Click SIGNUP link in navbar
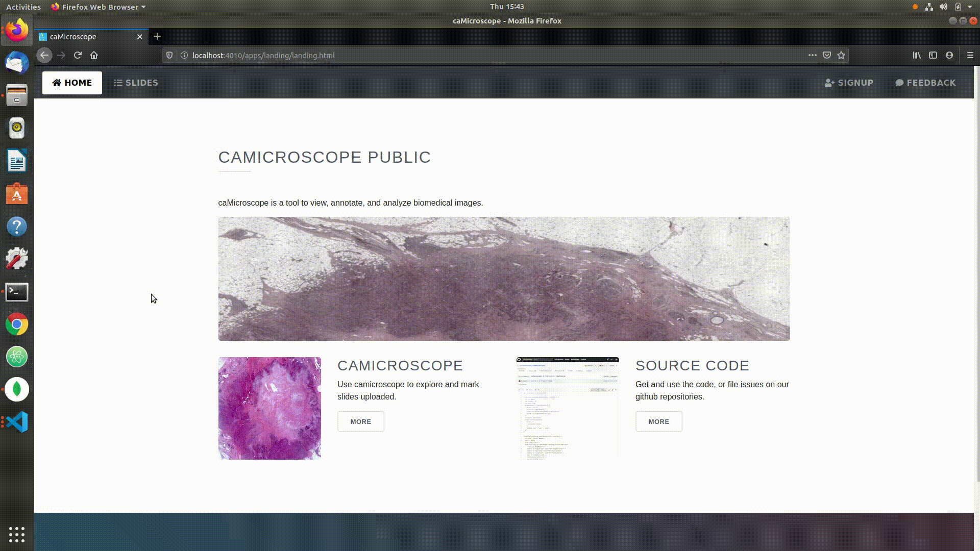Screen dimensions: 980x551 (849, 83)
